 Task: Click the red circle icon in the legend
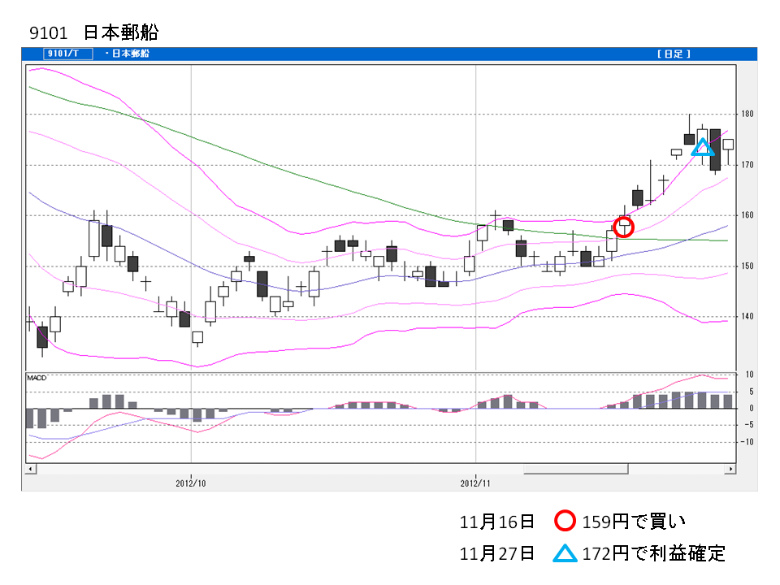click(x=565, y=522)
